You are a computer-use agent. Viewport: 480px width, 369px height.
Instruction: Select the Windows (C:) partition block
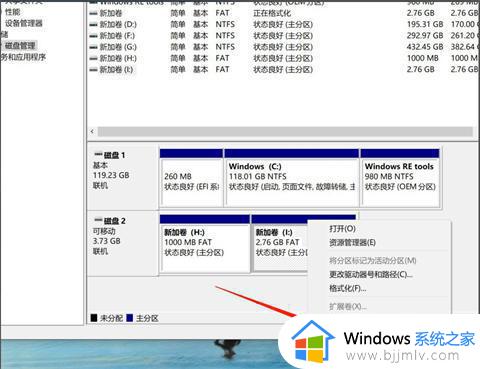(292, 178)
